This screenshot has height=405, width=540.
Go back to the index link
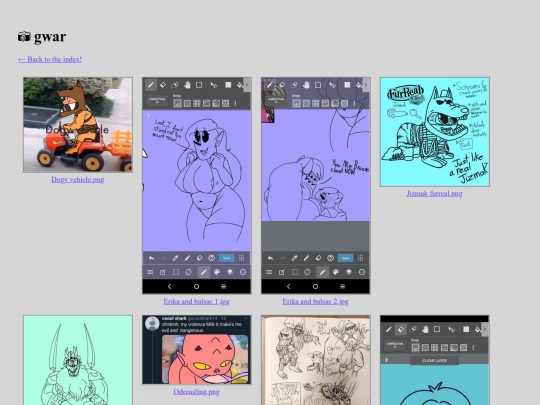[50, 59]
